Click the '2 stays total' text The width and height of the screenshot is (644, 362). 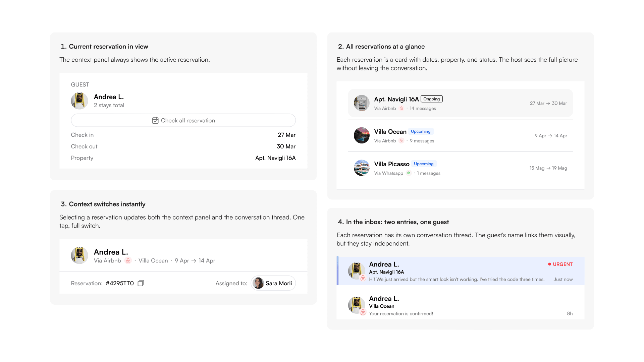[109, 105]
